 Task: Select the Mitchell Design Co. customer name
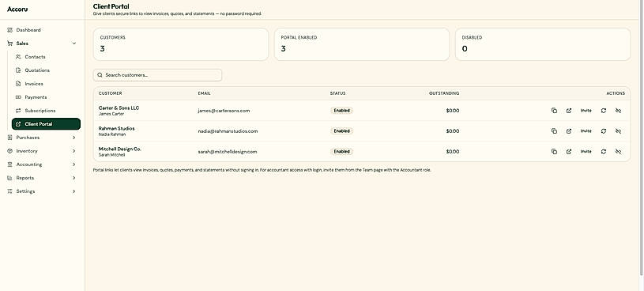[120, 149]
